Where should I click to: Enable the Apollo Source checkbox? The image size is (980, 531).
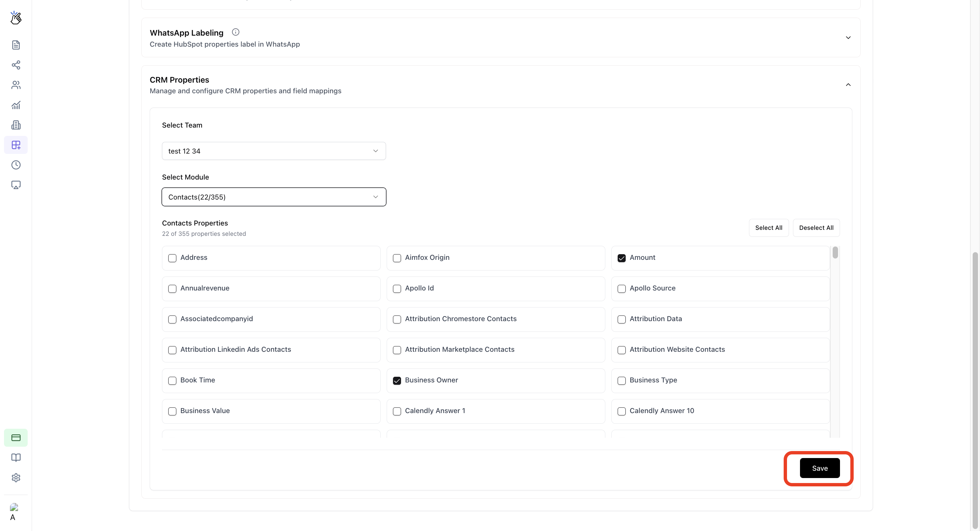click(621, 288)
